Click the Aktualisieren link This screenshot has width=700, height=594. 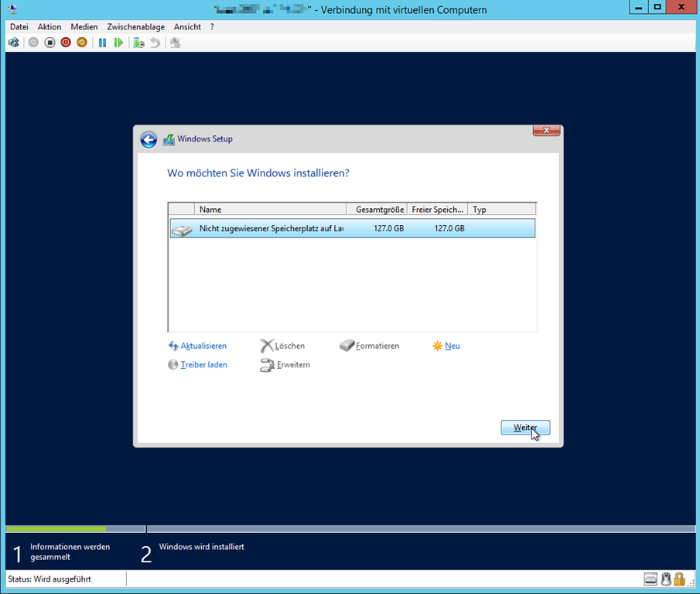203,346
